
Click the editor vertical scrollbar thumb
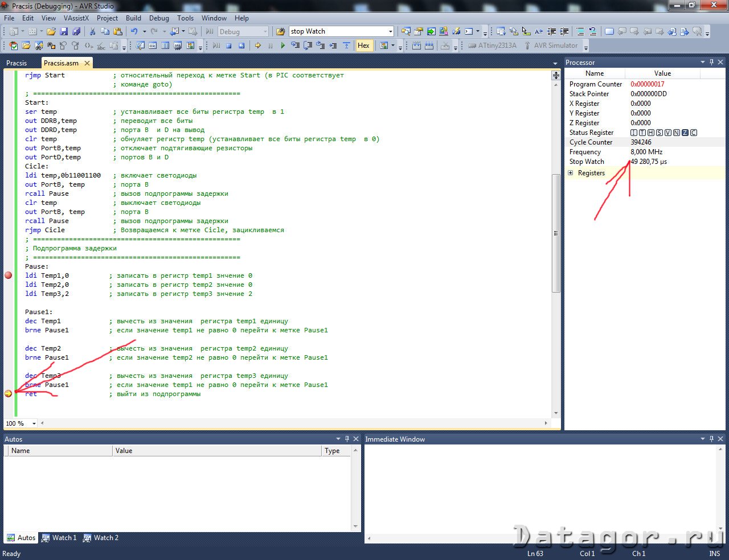coord(556,233)
